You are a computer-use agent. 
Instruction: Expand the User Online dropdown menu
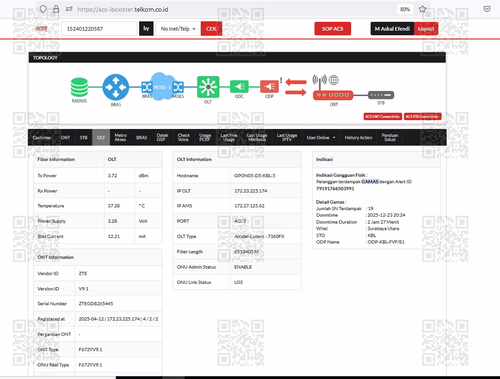pos(321,137)
